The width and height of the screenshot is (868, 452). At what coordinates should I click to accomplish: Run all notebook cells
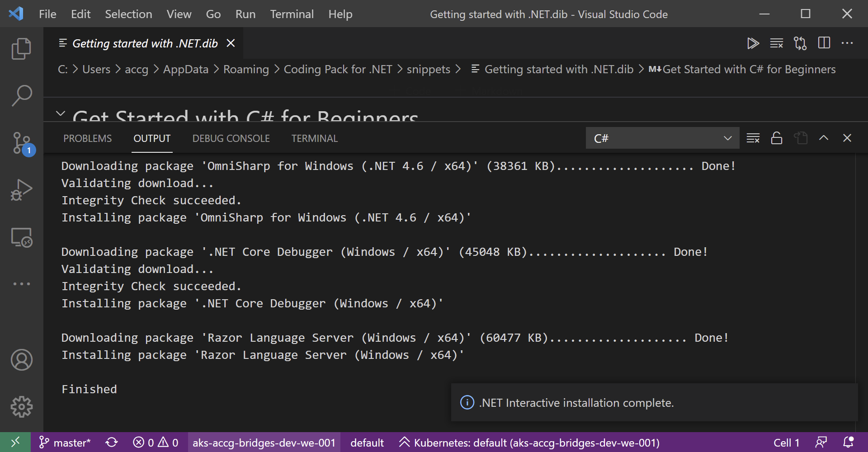click(753, 43)
